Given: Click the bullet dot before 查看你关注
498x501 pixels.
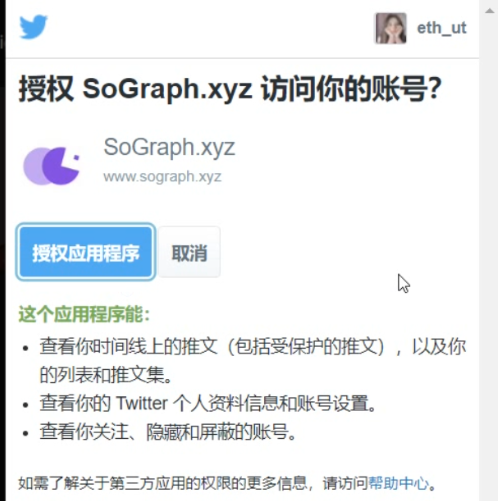Looking at the screenshot, I should pyautogui.click(x=26, y=433).
